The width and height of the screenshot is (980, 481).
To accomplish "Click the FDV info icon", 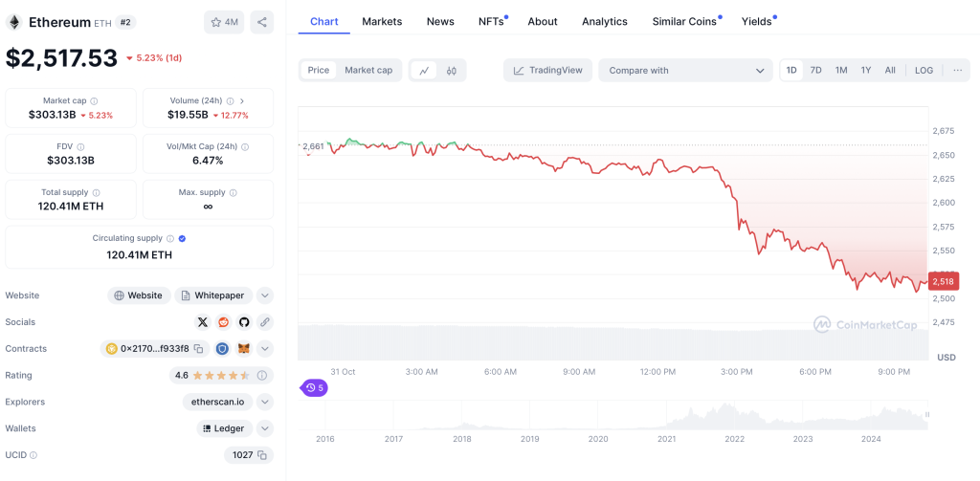I will pos(80,147).
